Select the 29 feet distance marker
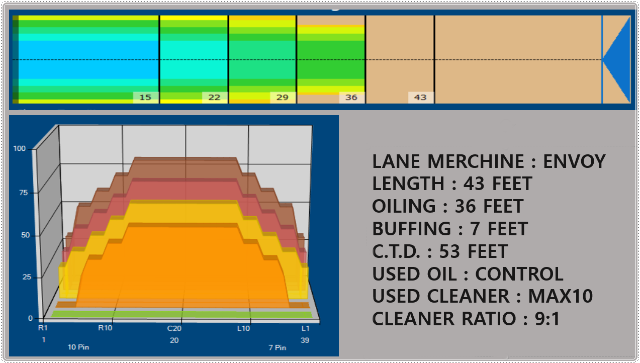640x363 pixels. pyautogui.click(x=282, y=97)
